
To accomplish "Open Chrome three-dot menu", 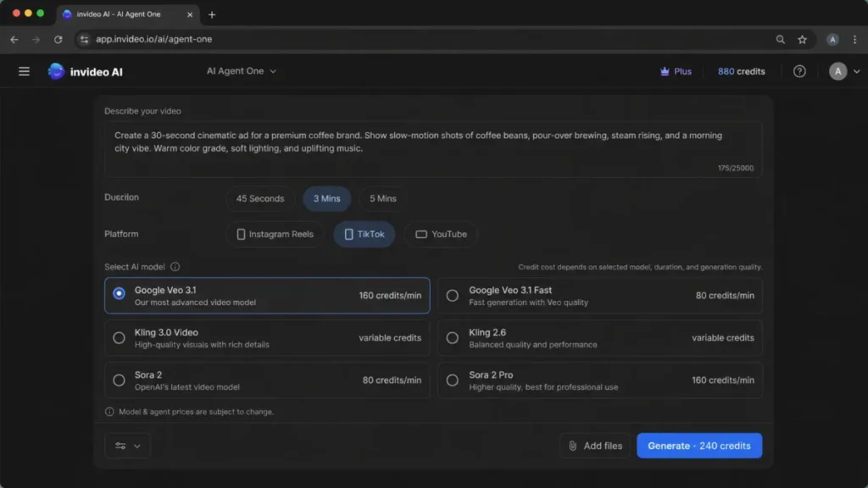I will 854,39.
